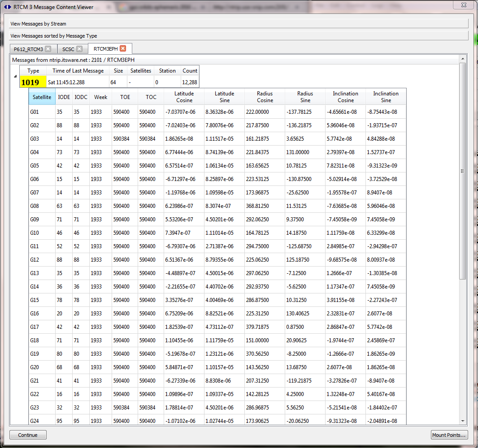Select satellite G07 row
This screenshot has height=448, width=478.
pyautogui.click(x=217, y=193)
